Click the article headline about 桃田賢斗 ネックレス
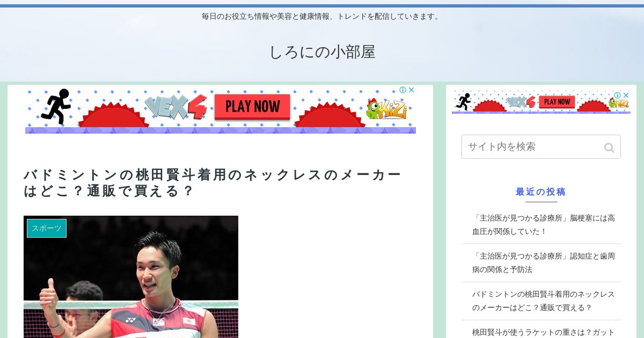Image resolution: width=644 pixels, height=338 pixels. pos(213,183)
